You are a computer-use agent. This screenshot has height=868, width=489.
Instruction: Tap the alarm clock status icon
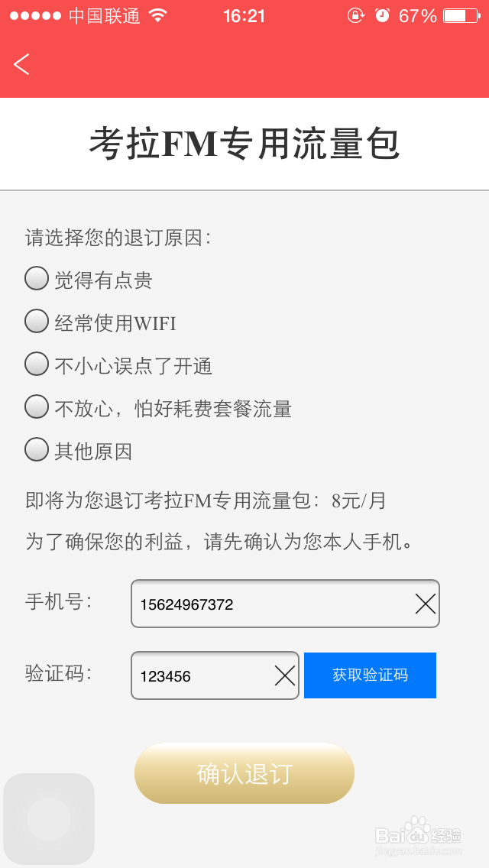pos(382,16)
